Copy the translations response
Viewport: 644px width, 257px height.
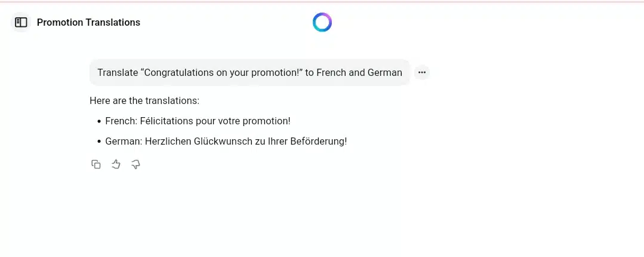(95, 164)
